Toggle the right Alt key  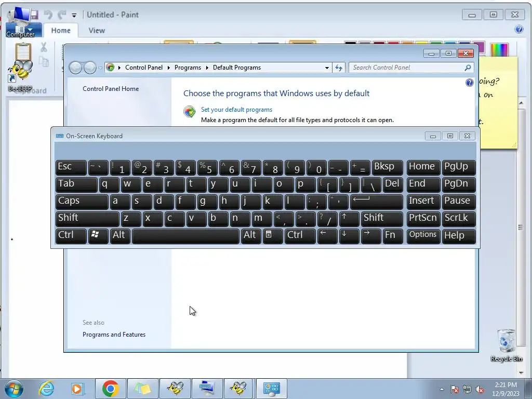click(251, 236)
